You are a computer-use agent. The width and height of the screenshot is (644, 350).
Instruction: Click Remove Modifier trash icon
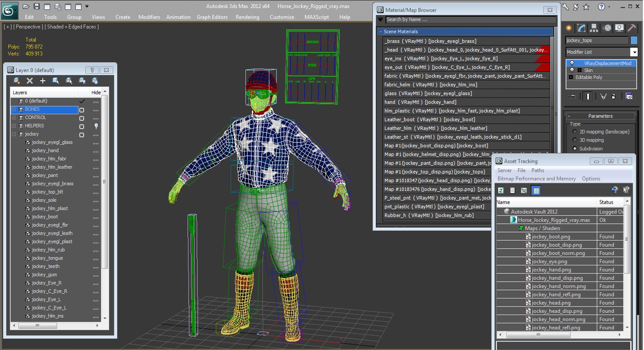(x=613, y=96)
